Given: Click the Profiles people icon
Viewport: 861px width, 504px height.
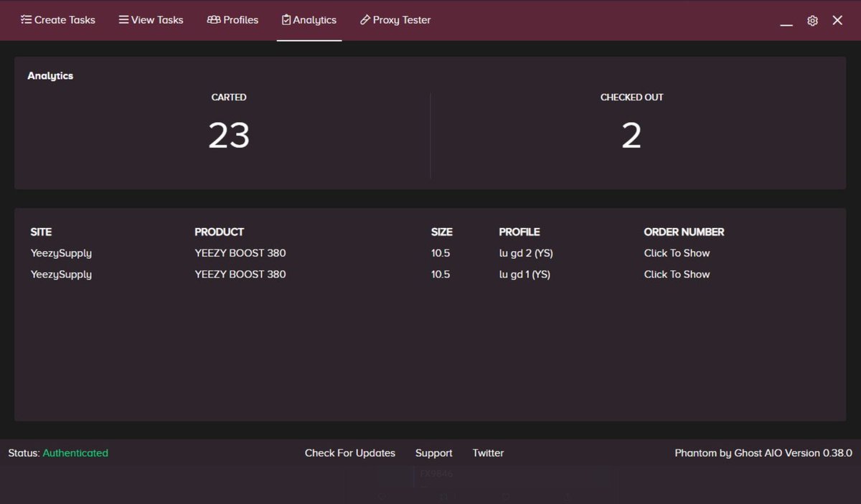Looking at the screenshot, I should (x=213, y=20).
